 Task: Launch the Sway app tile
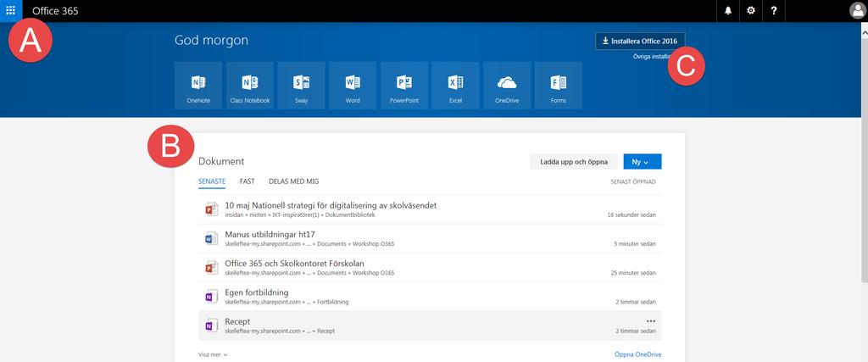tap(301, 86)
